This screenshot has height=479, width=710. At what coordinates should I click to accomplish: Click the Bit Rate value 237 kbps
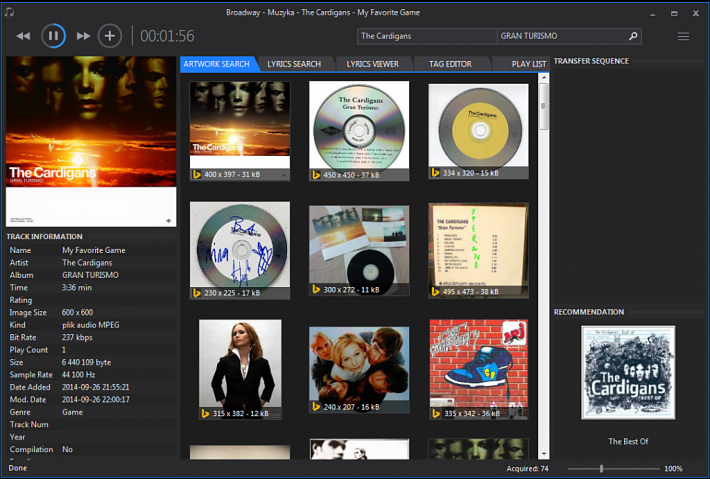(x=77, y=337)
